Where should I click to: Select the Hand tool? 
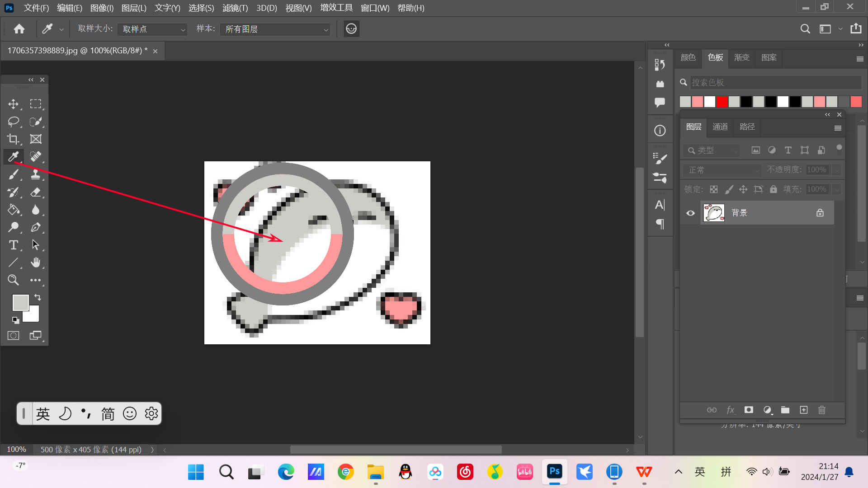click(x=36, y=263)
